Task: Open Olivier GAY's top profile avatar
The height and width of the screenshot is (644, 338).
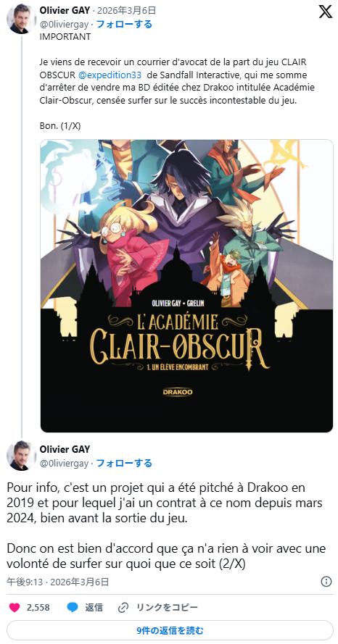Action: click(x=20, y=19)
